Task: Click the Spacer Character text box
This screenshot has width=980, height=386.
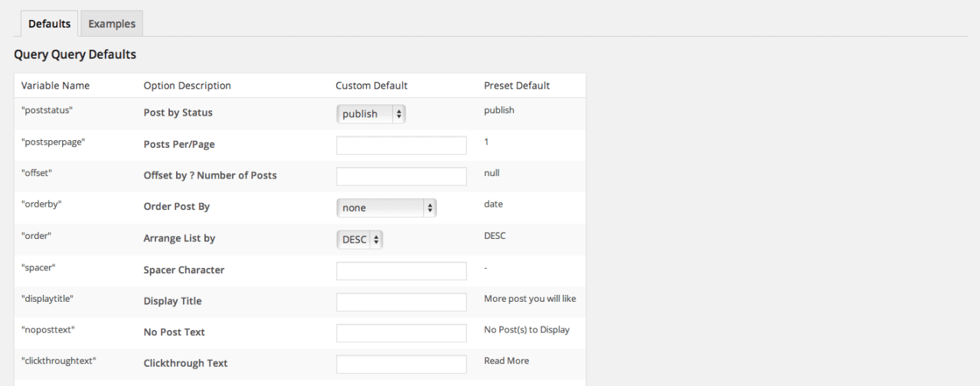Action: 401,271
